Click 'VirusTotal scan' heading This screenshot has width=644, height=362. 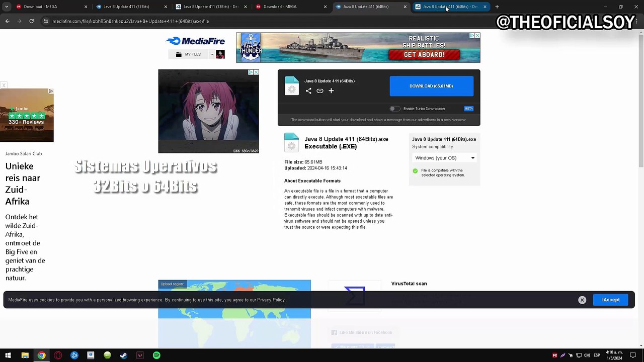409,284
